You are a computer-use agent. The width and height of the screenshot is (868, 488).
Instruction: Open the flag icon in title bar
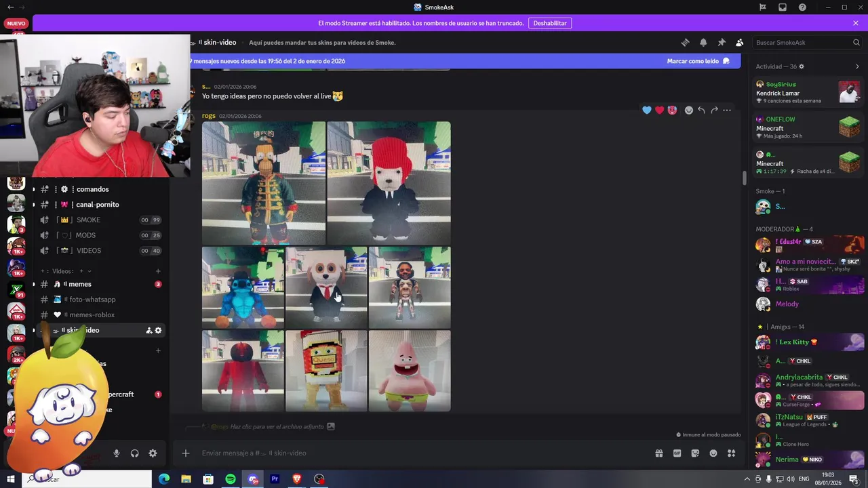click(763, 7)
